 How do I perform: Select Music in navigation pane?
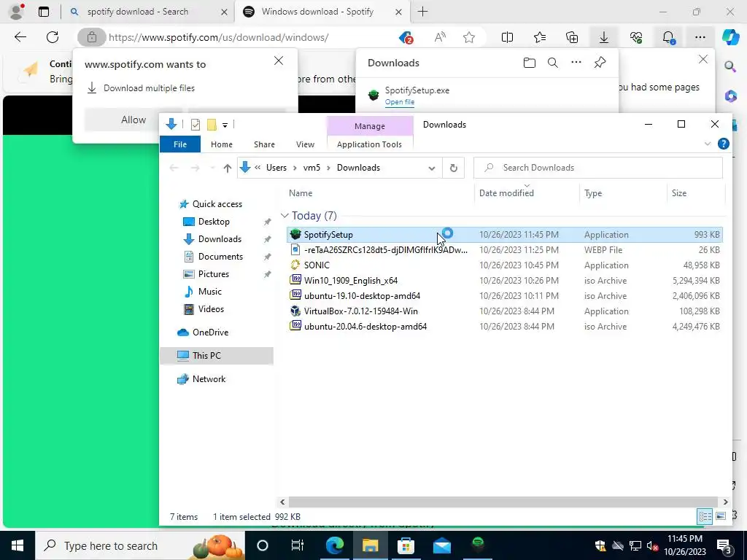209,292
